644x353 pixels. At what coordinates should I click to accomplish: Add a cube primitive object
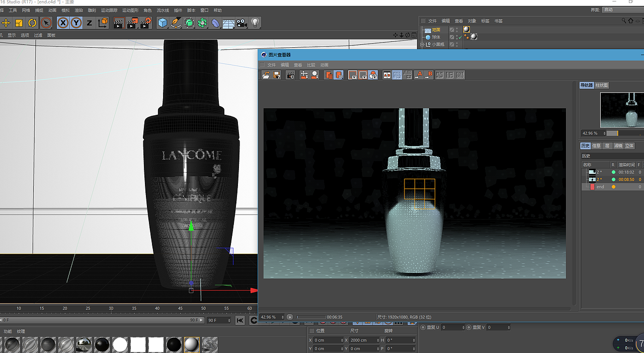163,23
